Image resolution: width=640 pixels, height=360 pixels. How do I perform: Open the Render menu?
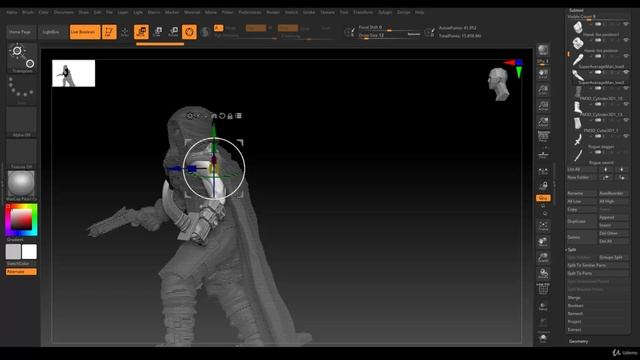tap(273, 12)
